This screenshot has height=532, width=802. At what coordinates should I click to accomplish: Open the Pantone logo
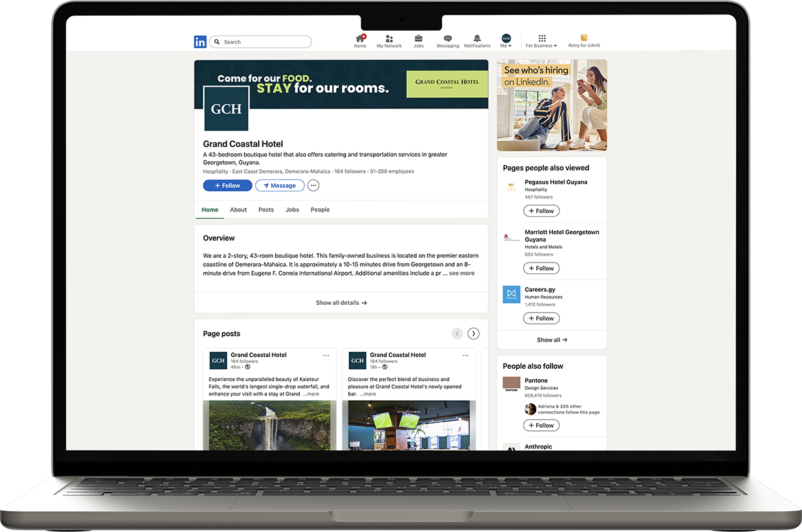point(511,384)
